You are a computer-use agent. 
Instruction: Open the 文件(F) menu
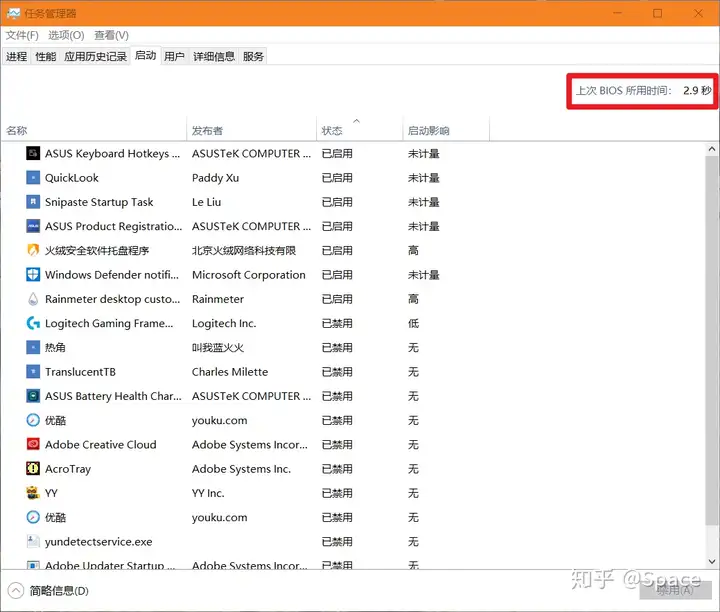(22, 35)
